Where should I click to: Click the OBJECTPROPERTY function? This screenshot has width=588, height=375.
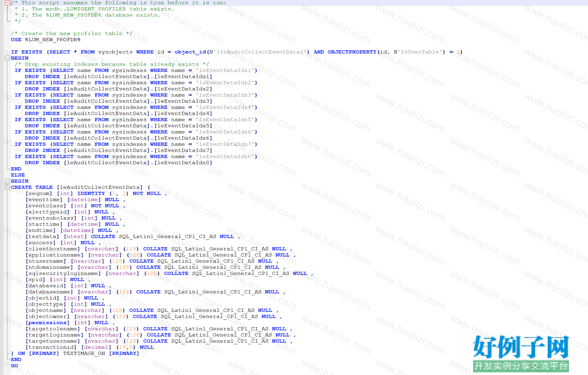point(352,52)
